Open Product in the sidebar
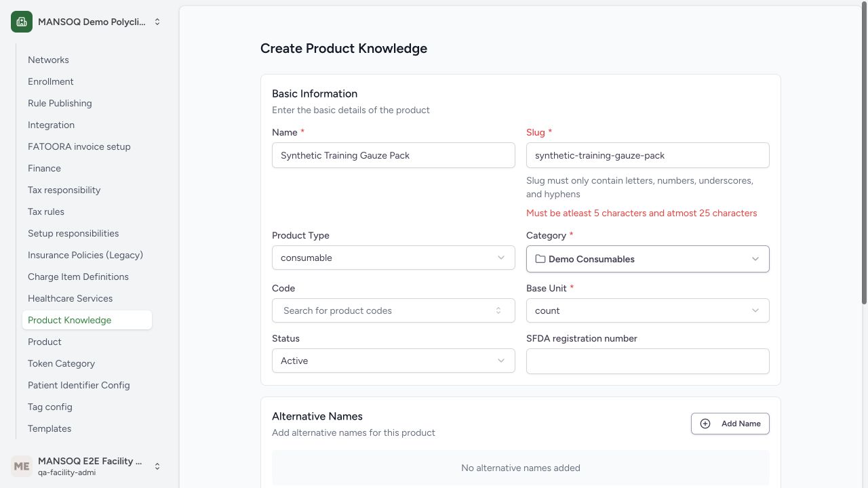Viewport: 868px width, 488px height. click(87, 342)
